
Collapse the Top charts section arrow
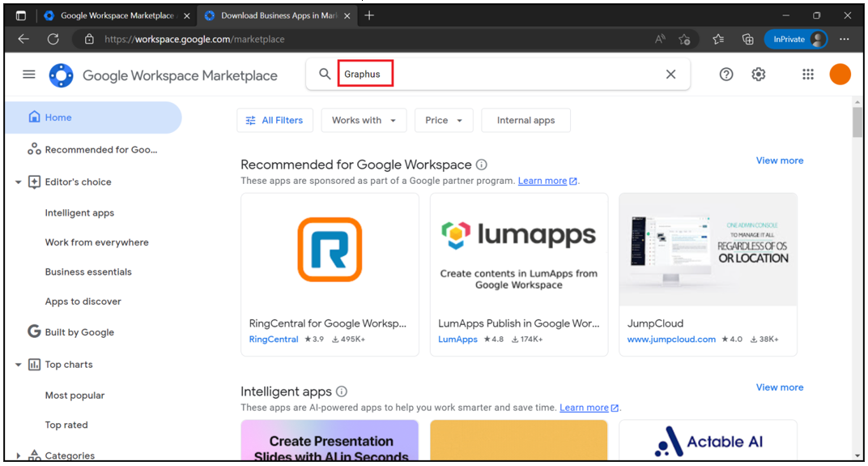click(18, 365)
